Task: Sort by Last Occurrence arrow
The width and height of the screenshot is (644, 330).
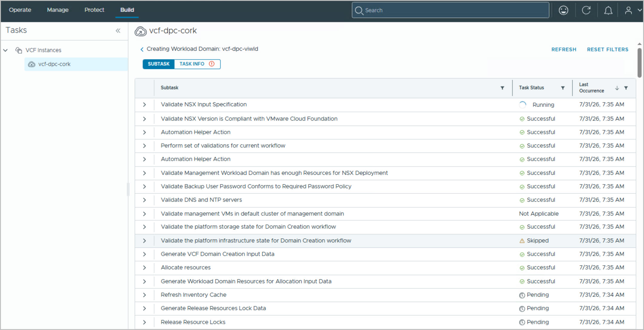Action: click(x=617, y=88)
